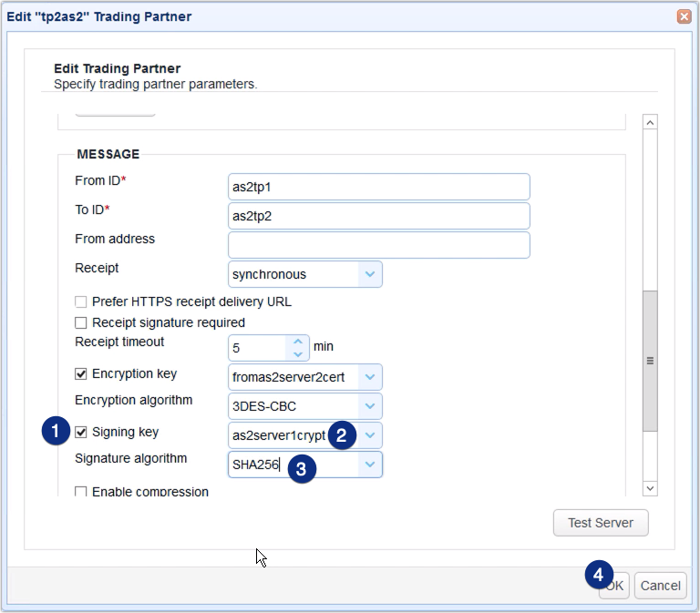This screenshot has height=613, width=700.
Task: Uncheck the Encryption key checkbox
Action: 81,373
